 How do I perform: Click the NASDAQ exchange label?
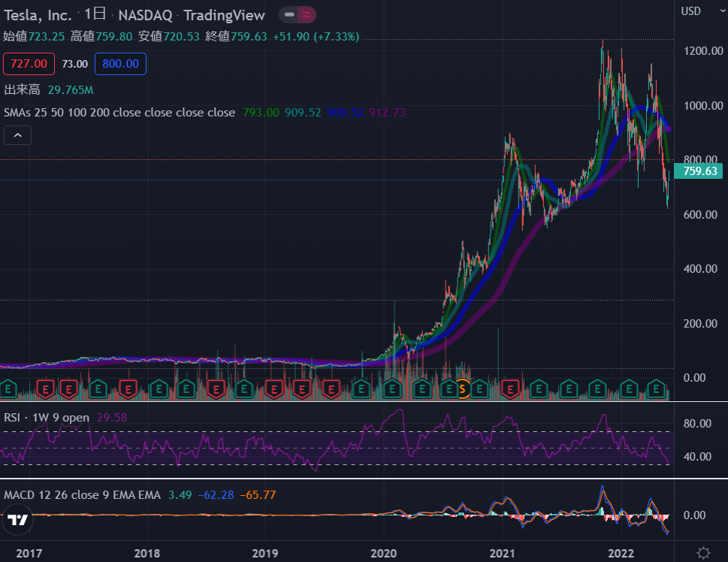pyautogui.click(x=145, y=15)
